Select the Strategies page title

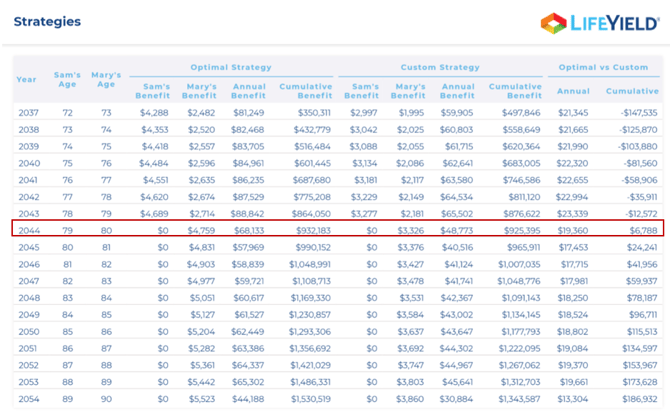point(47,22)
